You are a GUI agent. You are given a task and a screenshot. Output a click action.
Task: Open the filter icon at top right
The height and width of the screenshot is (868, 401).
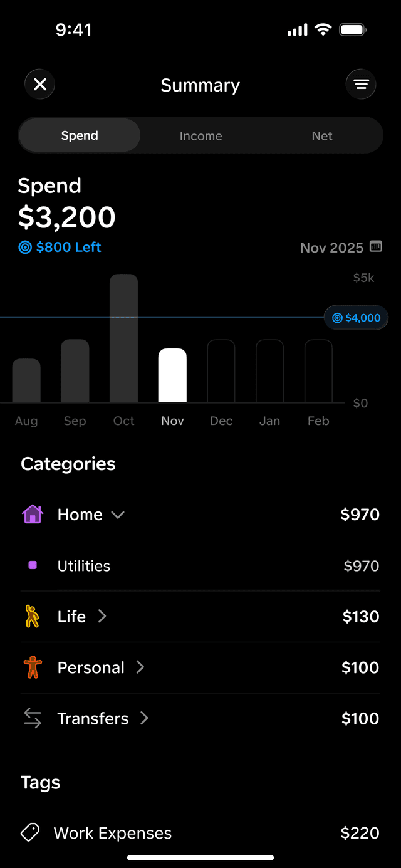(x=361, y=83)
